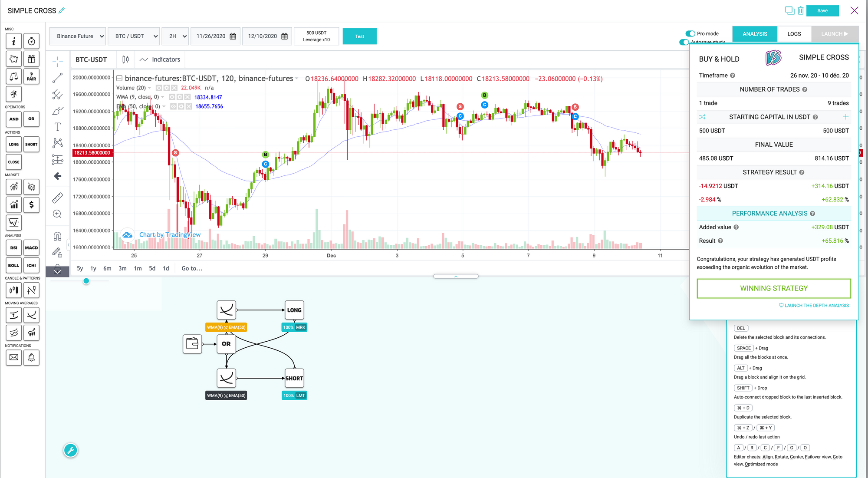Add the LONG action block from palette
The height and width of the screenshot is (478, 868).
click(x=14, y=145)
